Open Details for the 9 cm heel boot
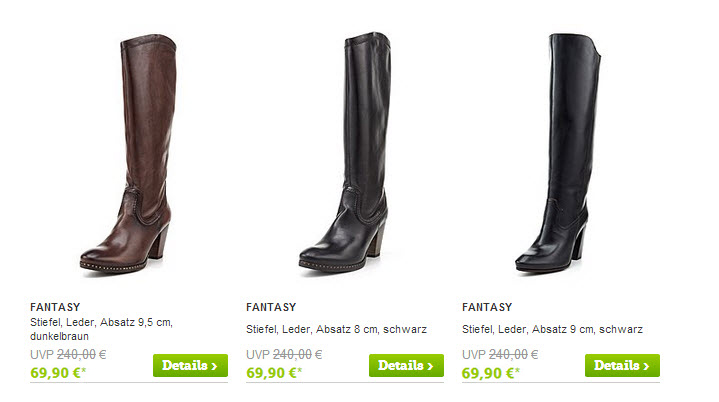Image resolution: width=719 pixels, height=402 pixels. [x=622, y=365]
